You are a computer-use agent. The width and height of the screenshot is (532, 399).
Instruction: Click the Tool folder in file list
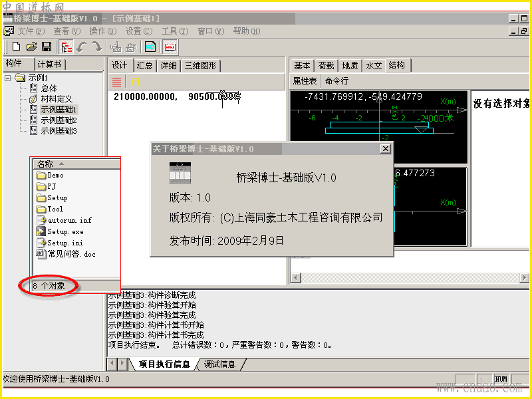pyautogui.click(x=50, y=209)
